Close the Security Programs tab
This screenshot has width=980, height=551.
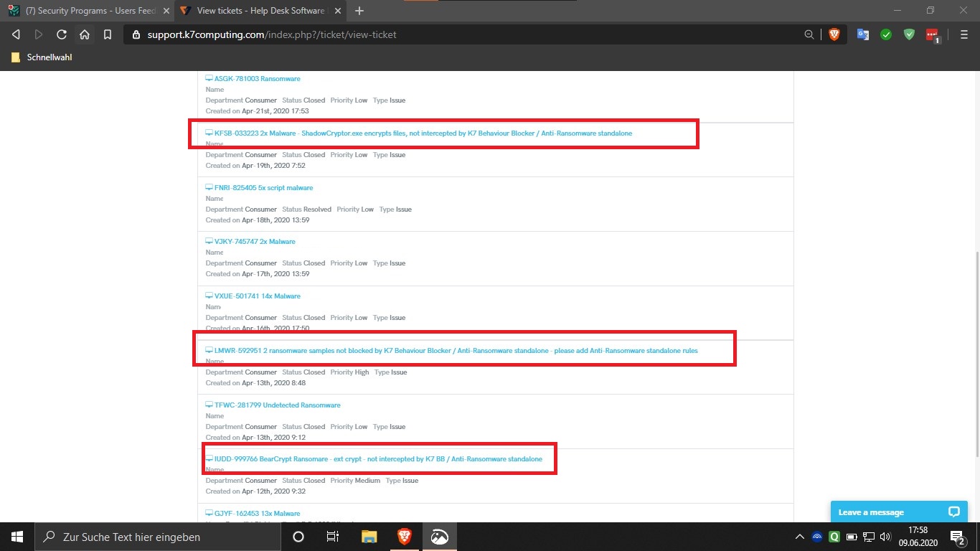pos(165,11)
